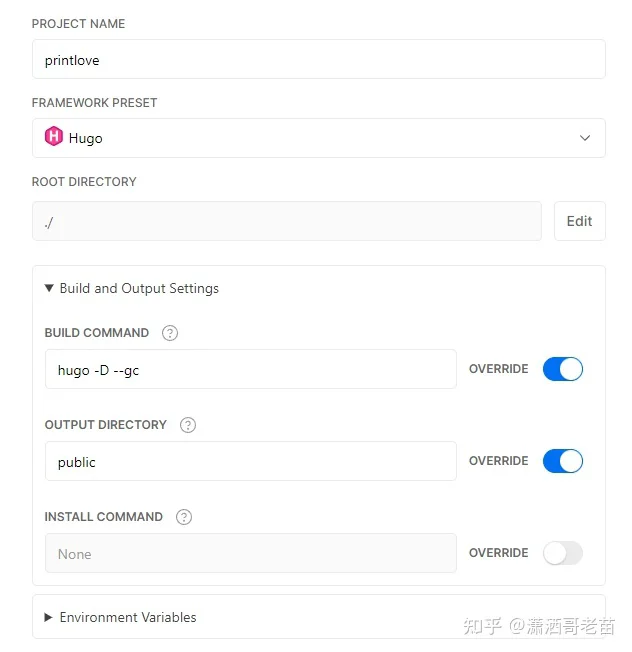
Task: Expand the Environment Variables section
Action: click(x=48, y=617)
